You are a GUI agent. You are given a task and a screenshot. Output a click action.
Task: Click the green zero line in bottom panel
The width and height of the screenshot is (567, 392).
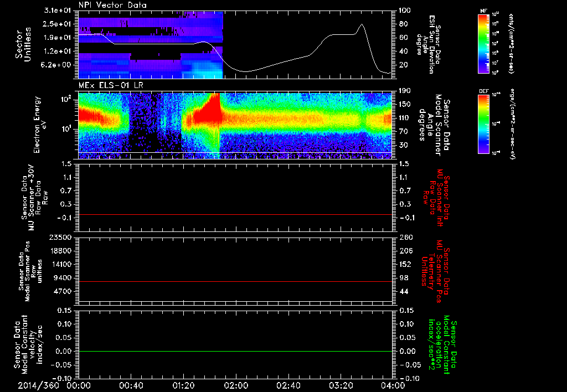235,351
